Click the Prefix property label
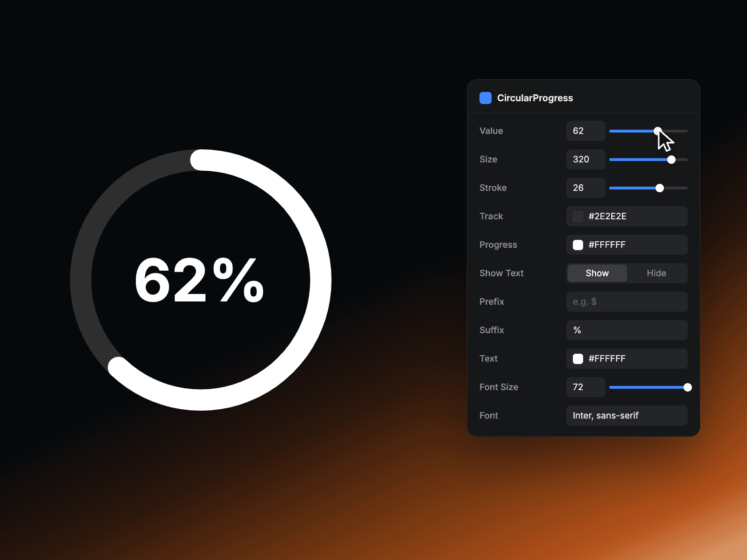The width and height of the screenshot is (747, 560). click(x=492, y=302)
